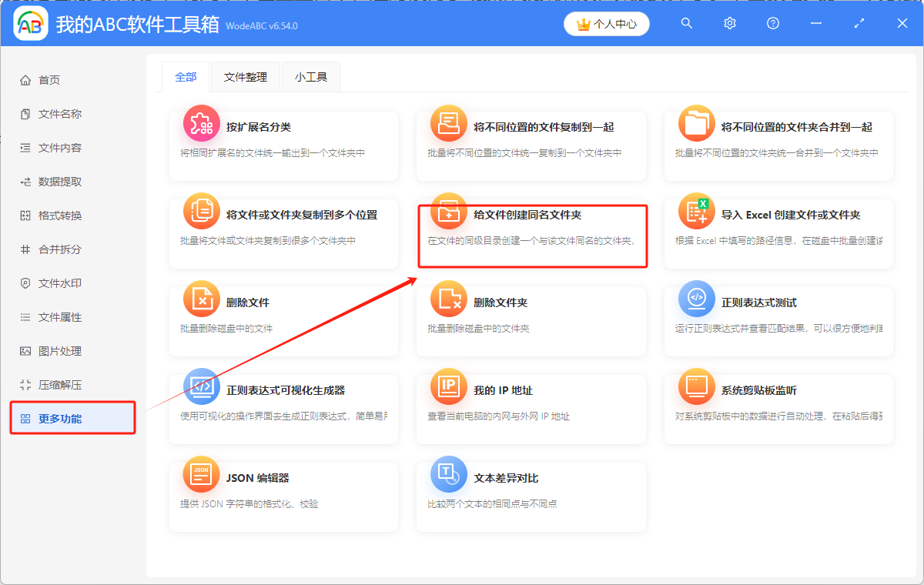Open the 按扩展名分类 tool icon
The width and height of the screenshot is (924, 585).
point(201,123)
